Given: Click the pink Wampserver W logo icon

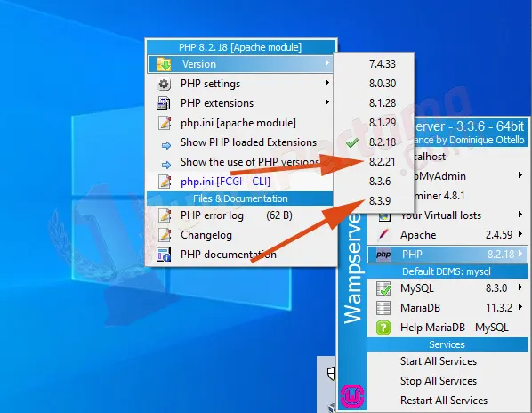Looking at the screenshot, I should pyautogui.click(x=352, y=396).
